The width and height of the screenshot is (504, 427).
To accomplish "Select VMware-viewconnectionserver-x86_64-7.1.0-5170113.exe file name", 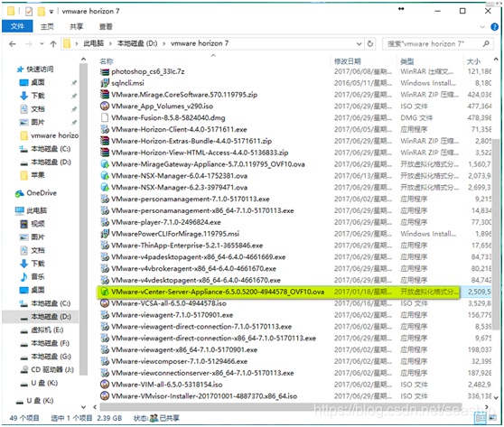I will click(x=202, y=373).
